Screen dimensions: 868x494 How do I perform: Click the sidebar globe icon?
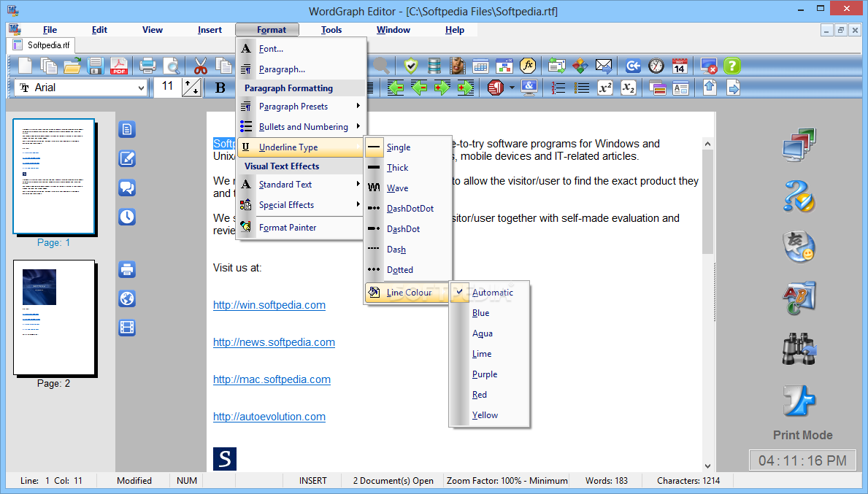tap(127, 298)
